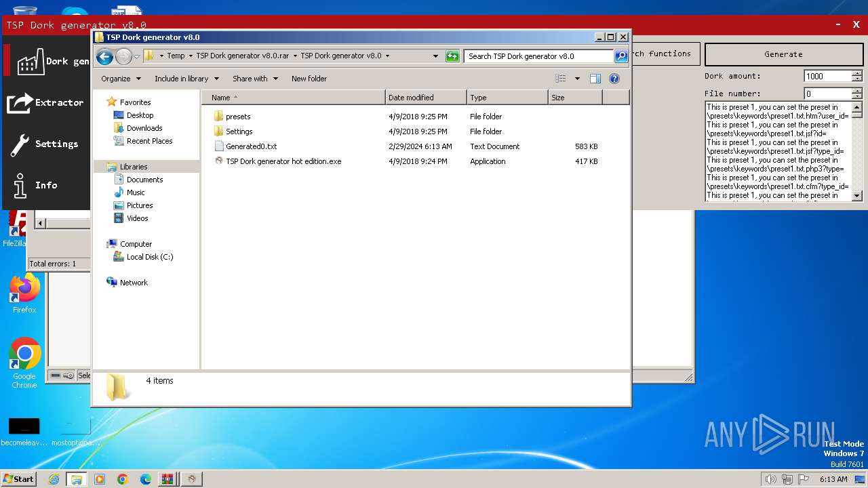Click the Generate button

783,54
